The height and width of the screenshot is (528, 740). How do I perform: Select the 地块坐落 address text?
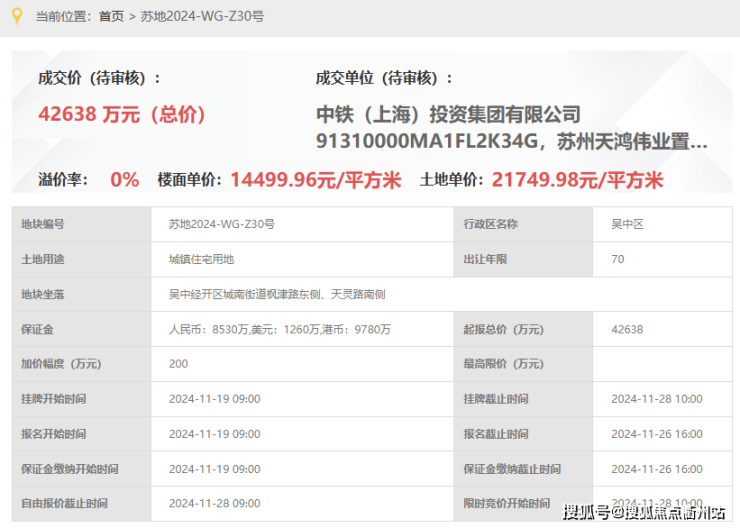[277, 294]
